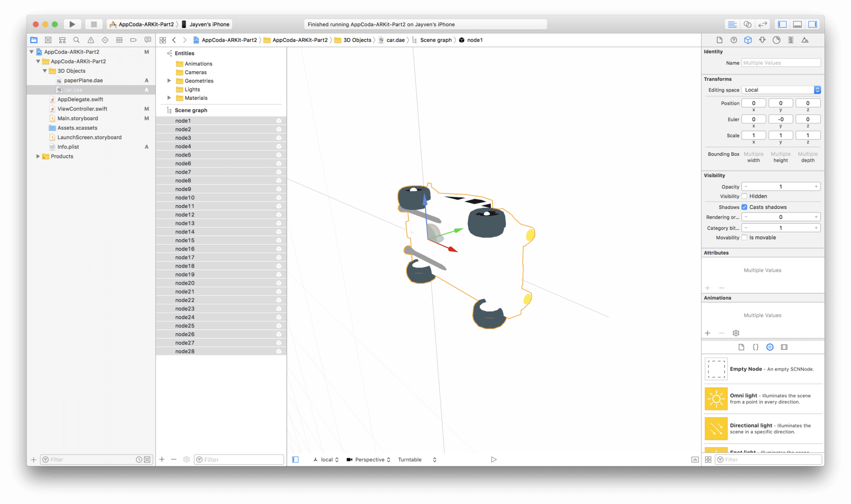This screenshot has height=504, width=851.
Task: Open the Issue navigator warning icon
Action: point(91,40)
